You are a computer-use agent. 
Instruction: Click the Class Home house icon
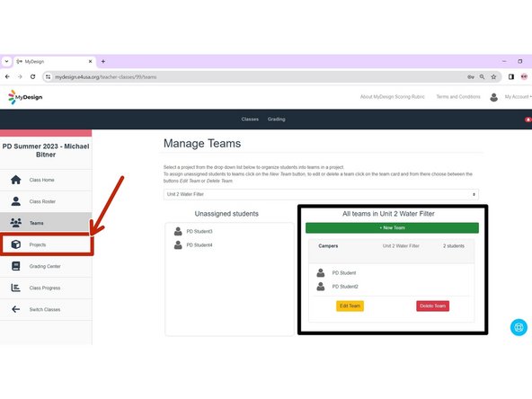pyautogui.click(x=15, y=180)
